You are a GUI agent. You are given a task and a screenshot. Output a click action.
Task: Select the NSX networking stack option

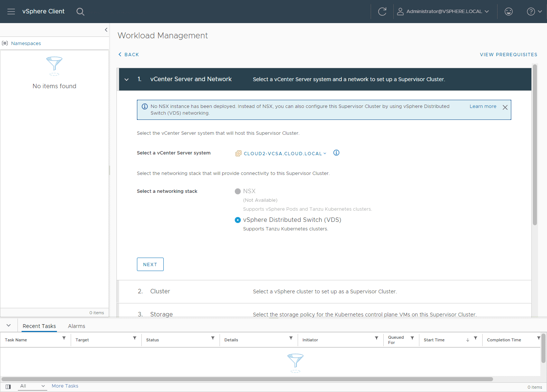(x=238, y=191)
